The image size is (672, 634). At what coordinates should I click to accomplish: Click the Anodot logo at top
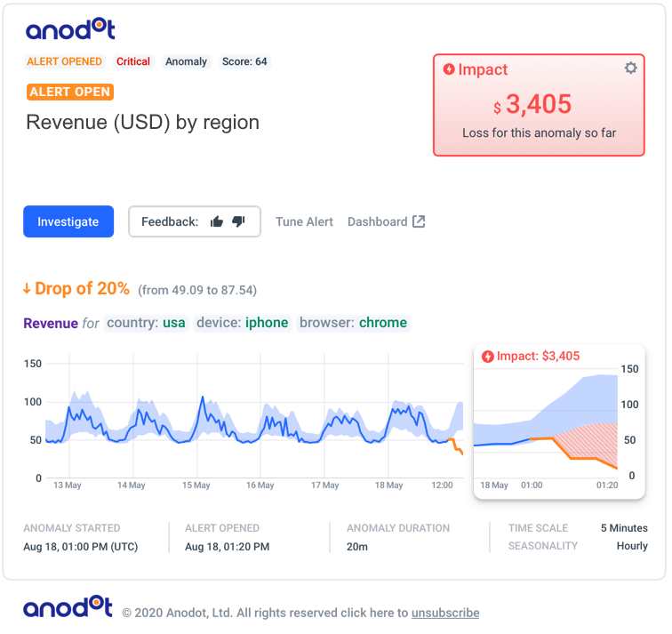(x=70, y=28)
